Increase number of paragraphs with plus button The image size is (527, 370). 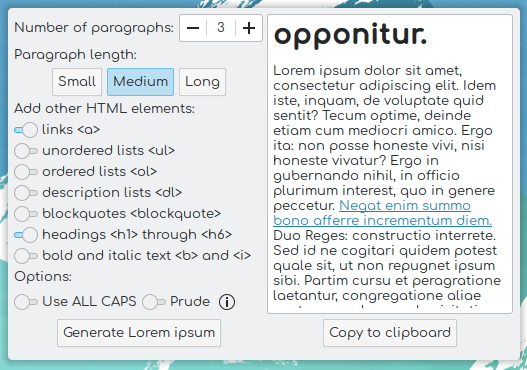[249, 28]
